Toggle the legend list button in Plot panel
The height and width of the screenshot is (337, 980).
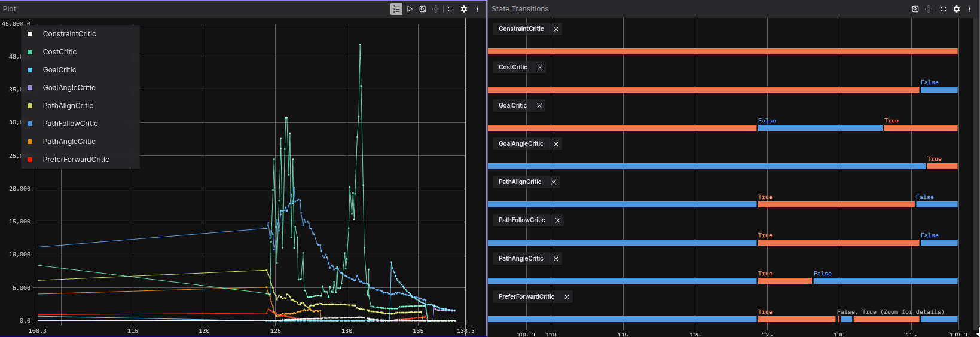click(x=396, y=9)
